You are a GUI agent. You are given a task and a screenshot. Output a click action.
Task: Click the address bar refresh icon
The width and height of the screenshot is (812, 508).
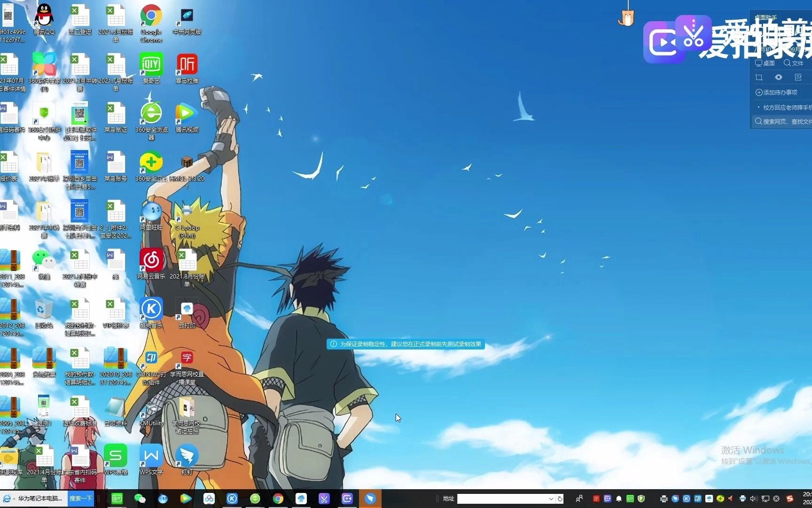coord(560,499)
